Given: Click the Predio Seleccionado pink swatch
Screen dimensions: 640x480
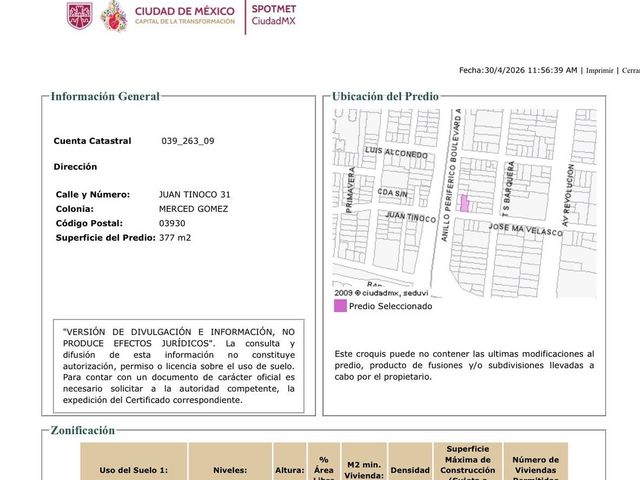Looking at the screenshot, I should click(340, 306).
